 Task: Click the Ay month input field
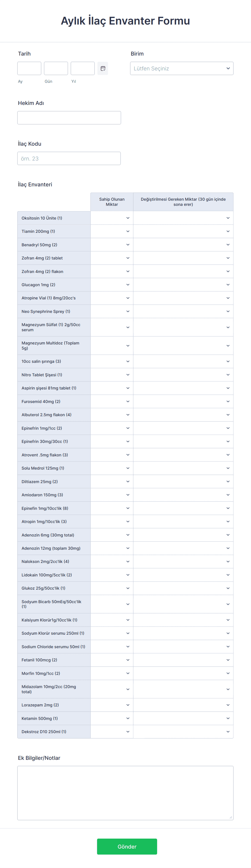tap(29, 69)
